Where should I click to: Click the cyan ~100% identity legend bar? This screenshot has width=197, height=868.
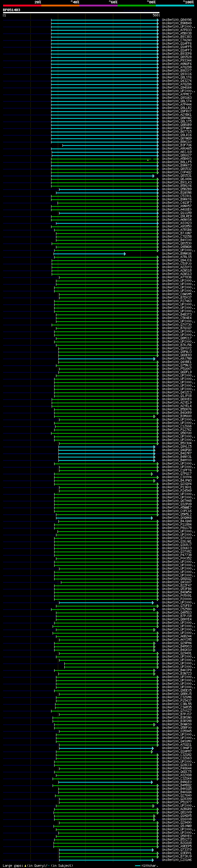point(175,6)
